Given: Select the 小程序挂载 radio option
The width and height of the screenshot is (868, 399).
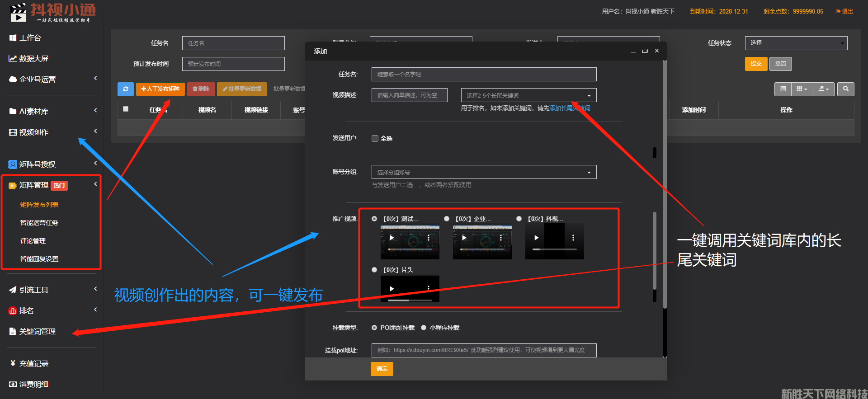Looking at the screenshot, I should (x=424, y=328).
